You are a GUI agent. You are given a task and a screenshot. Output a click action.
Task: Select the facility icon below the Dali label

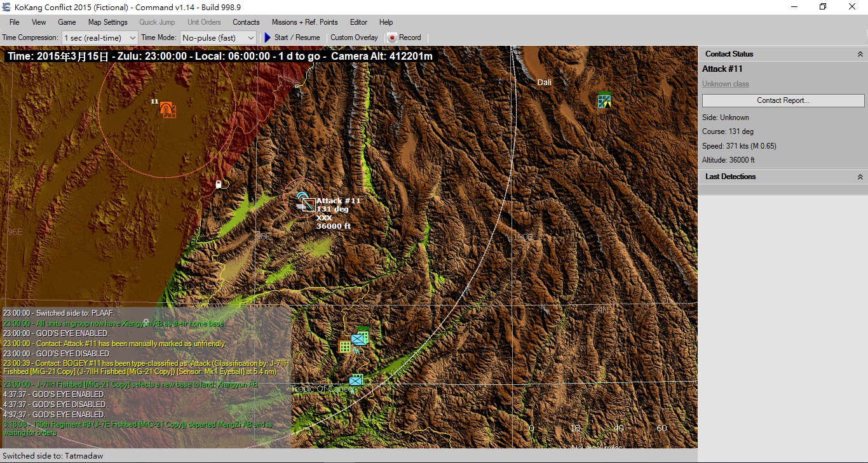coord(604,100)
